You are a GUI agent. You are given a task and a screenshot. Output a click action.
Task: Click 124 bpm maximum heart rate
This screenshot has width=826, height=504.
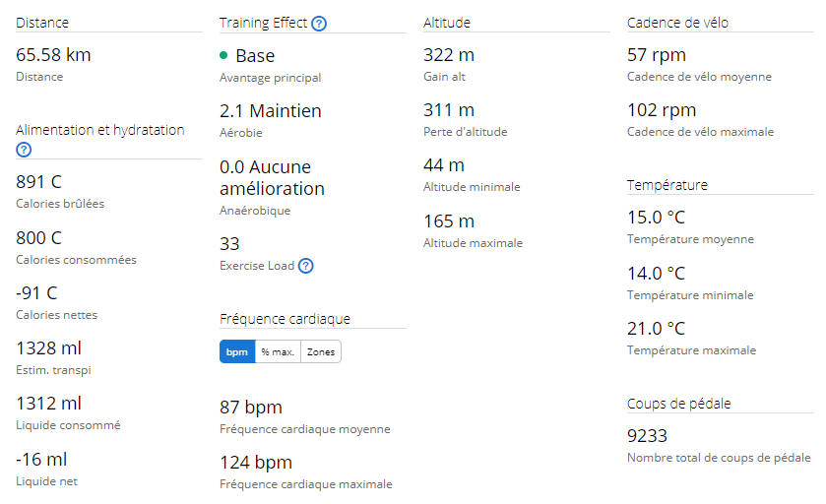(256, 463)
